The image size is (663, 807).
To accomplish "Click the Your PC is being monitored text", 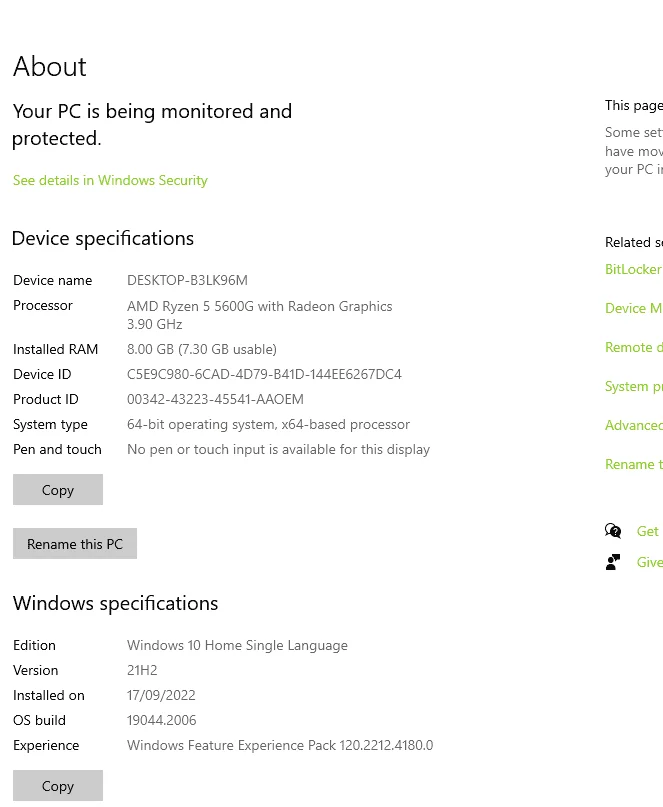I will [152, 125].
